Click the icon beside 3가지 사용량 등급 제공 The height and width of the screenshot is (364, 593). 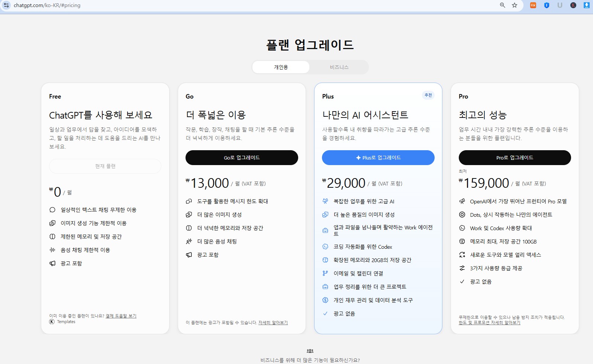462,268
